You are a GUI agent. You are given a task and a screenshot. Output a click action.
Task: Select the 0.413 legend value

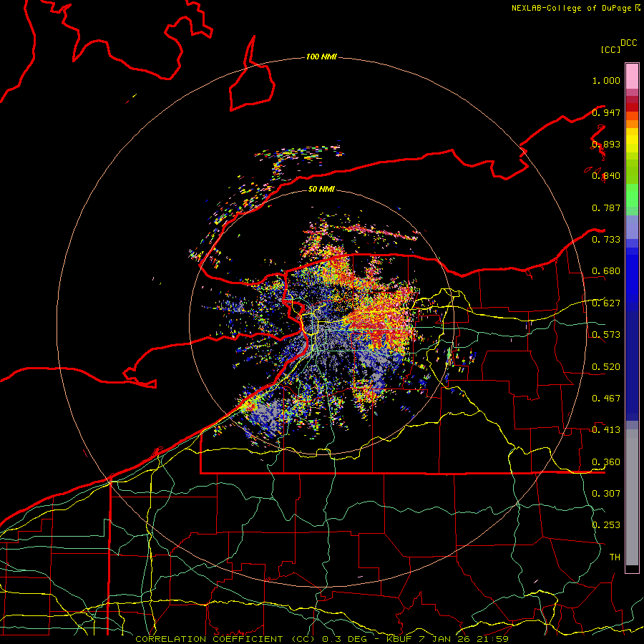606,430
